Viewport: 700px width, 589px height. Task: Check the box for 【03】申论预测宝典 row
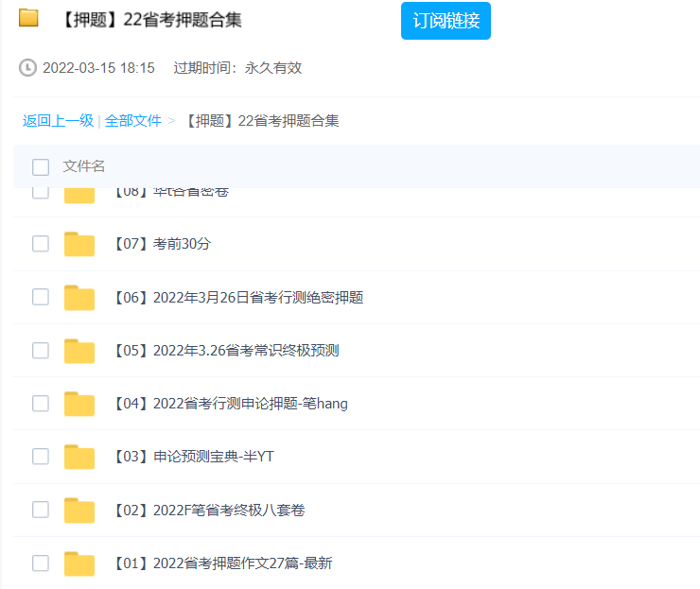pos(41,457)
